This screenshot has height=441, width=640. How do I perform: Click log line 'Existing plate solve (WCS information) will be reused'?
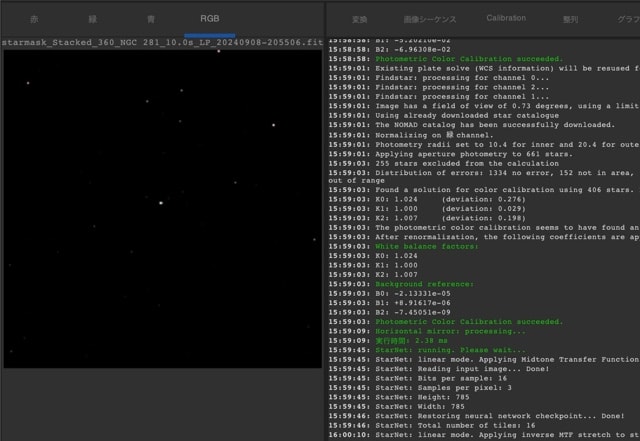coord(484,68)
